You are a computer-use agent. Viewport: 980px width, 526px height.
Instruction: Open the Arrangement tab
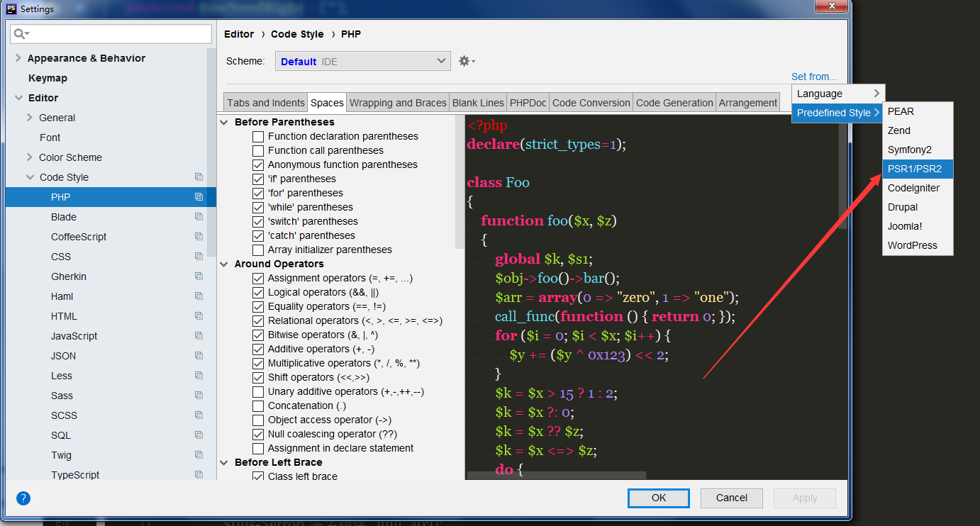[748, 103]
